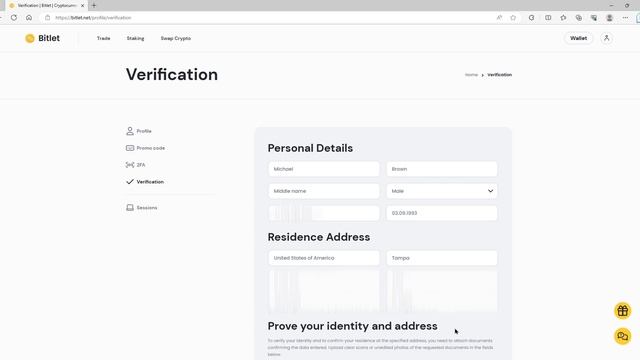Open the live chat support icon

pos(622,336)
